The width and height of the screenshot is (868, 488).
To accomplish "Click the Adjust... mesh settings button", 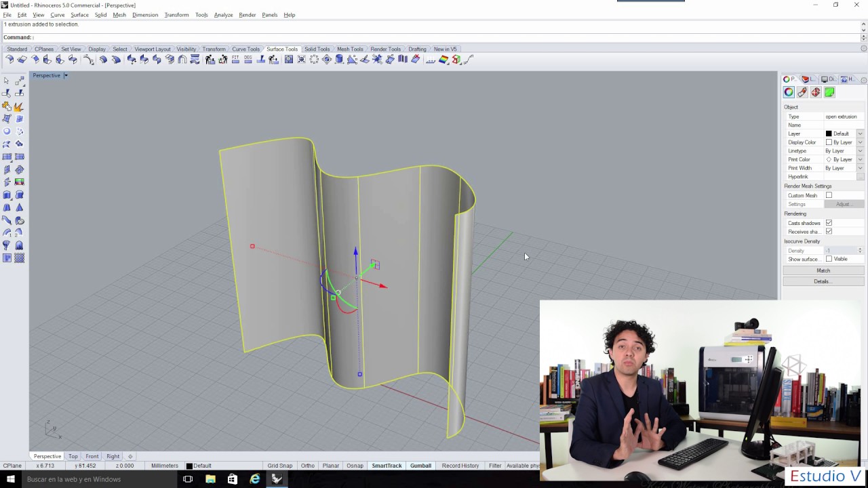I will [x=844, y=204].
